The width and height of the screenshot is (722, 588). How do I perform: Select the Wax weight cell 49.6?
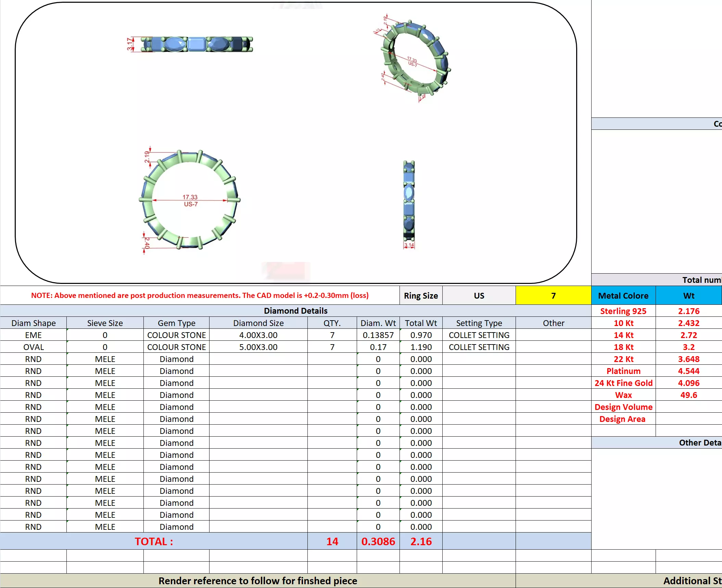688,395
